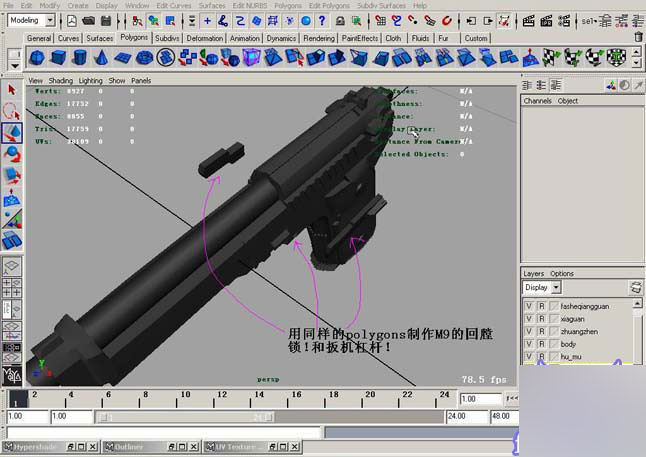646x457 pixels.
Task: Click the Render Current Frame clapper icon
Action: [x=528, y=21]
